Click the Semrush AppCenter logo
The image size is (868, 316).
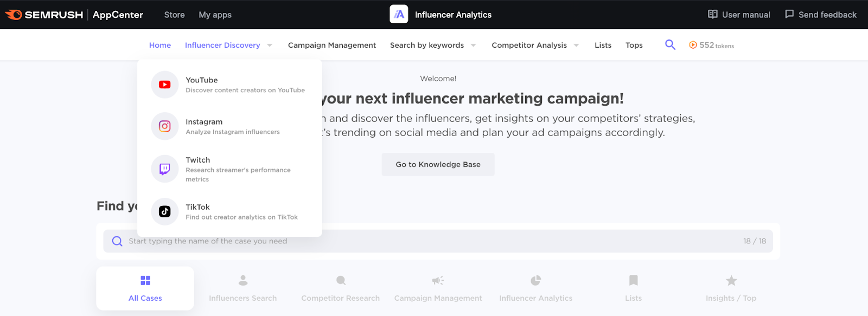(x=74, y=15)
